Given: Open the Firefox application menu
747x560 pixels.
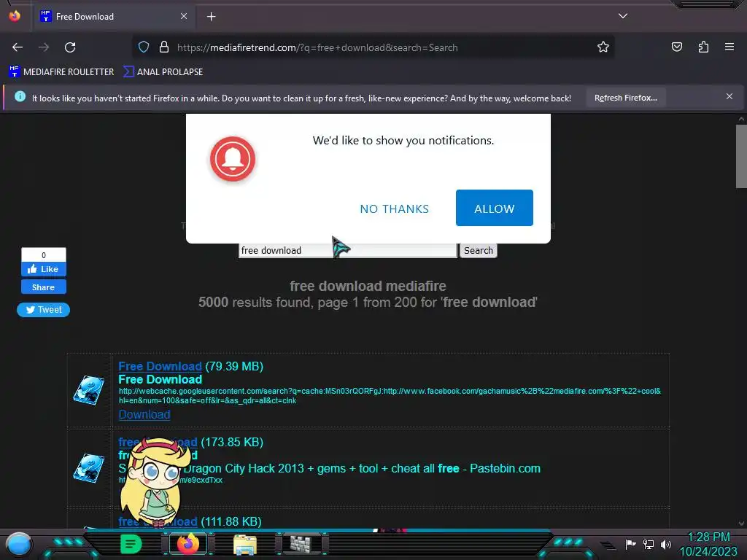Looking at the screenshot, I should click(x=729, y=47).
